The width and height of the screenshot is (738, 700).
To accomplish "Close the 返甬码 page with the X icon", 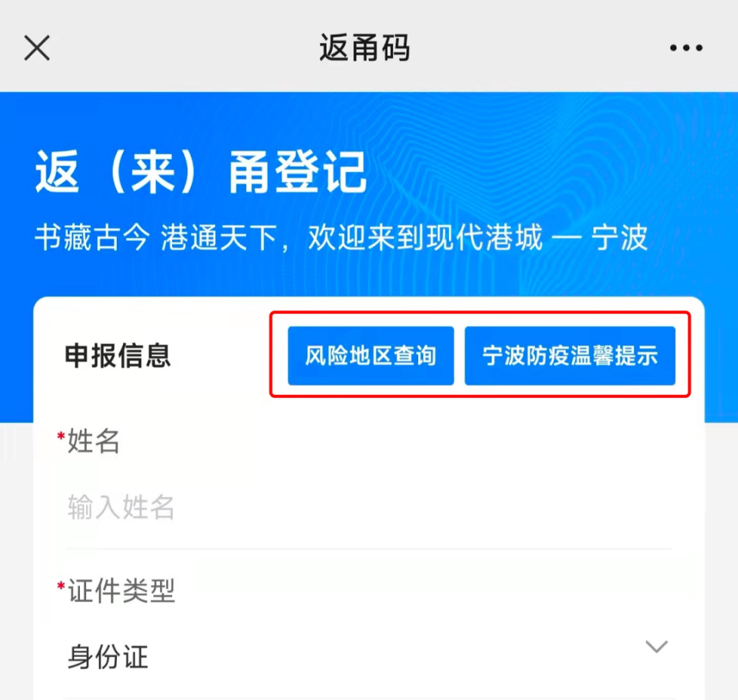I will point(37,48).
